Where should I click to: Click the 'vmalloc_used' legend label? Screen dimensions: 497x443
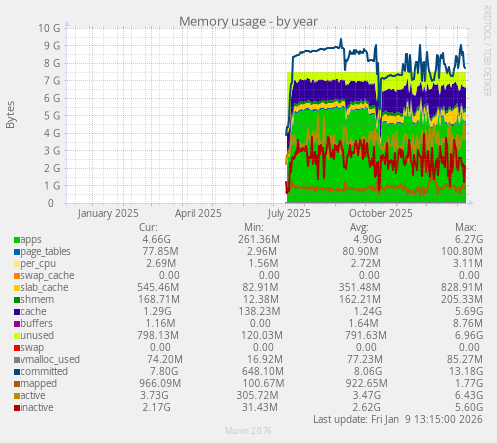(x=50, y=359)
